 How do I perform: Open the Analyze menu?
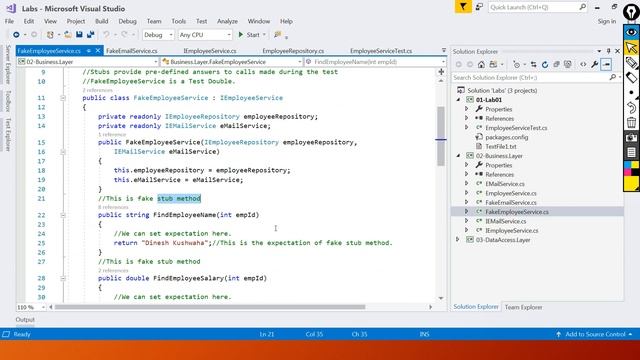pos(227,21)
